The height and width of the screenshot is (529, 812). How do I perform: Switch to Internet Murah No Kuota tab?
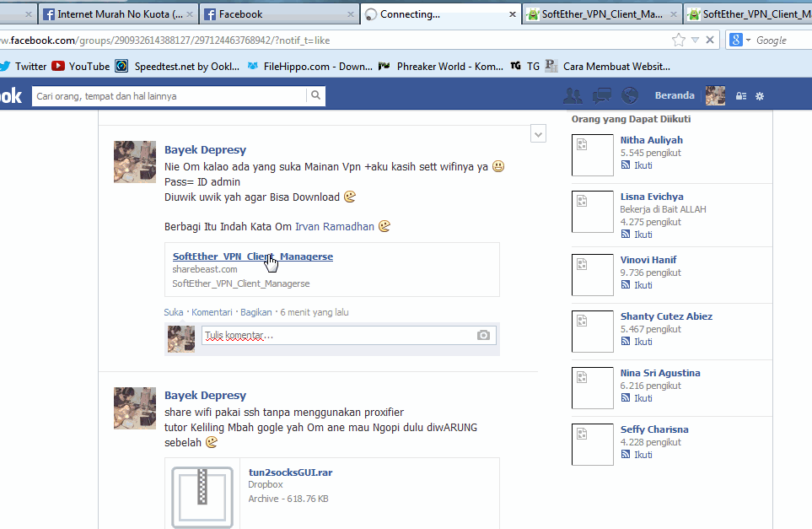(119, 14)
